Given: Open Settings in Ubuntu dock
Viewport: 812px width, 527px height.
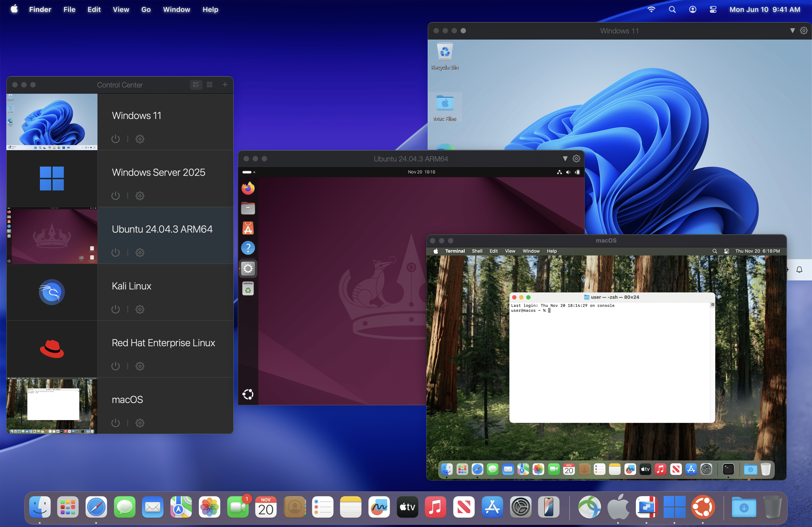Looking at the screenshot, I should point(248,269).
